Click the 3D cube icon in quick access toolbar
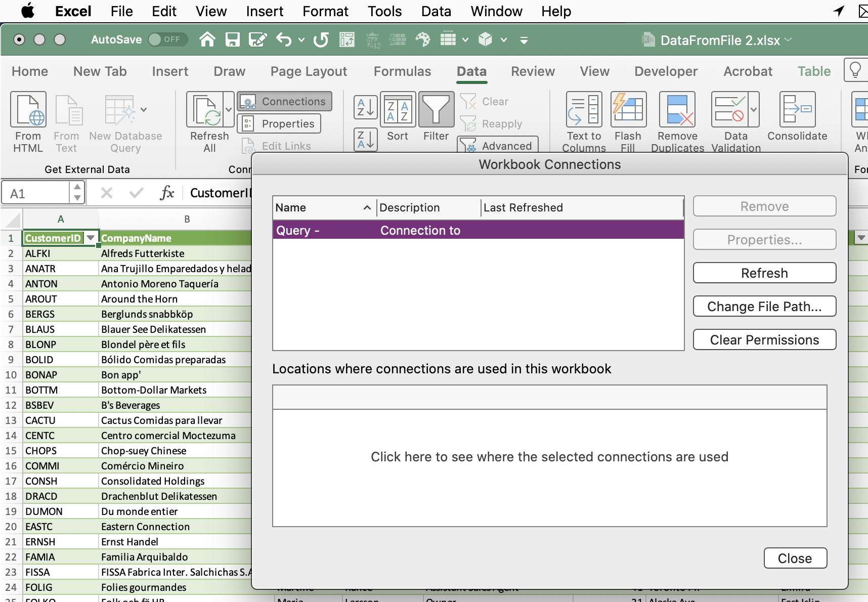This screenshot has height=602, width=868. [x=486, y=39]
